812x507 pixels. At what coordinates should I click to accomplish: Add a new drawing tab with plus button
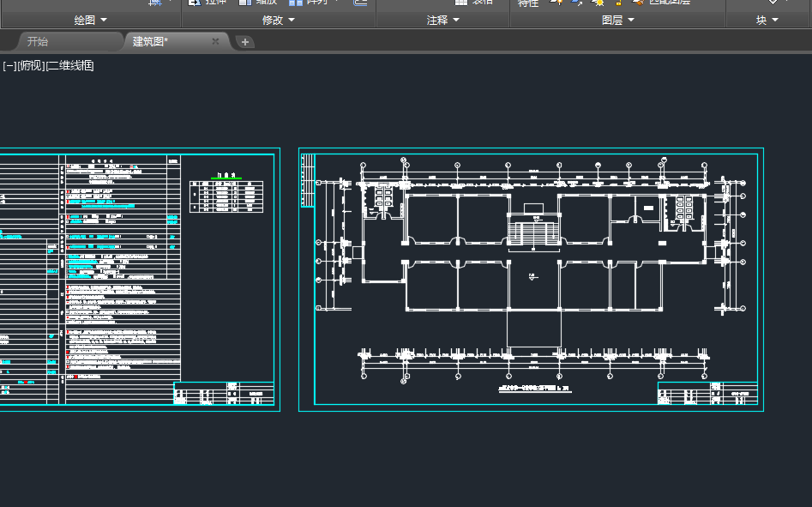click(244, 41)
